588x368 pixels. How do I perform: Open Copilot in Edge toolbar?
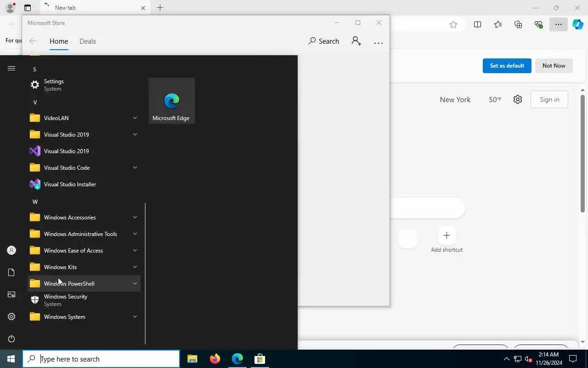click(x=578, y=25)
